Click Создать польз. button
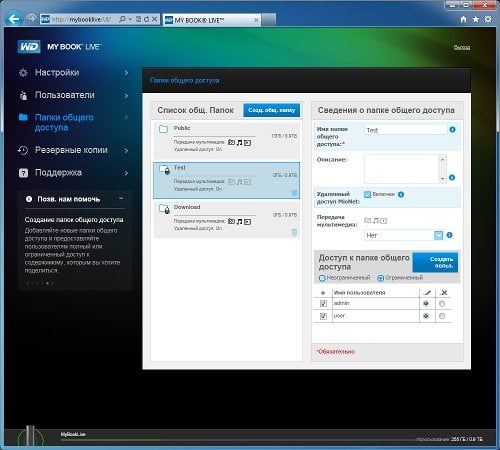This screenshot has width=500, height=450. (x=435, y=263)
